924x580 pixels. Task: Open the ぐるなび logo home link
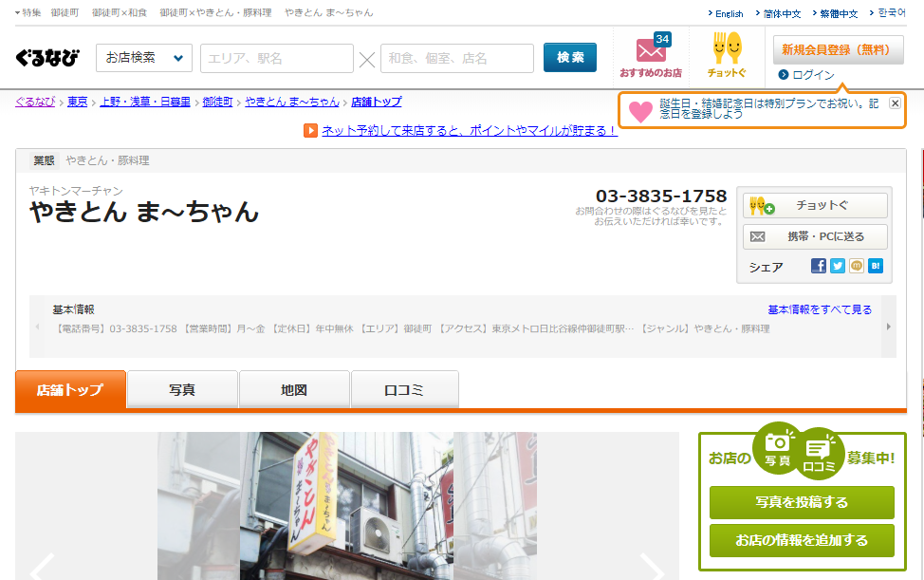47,57
